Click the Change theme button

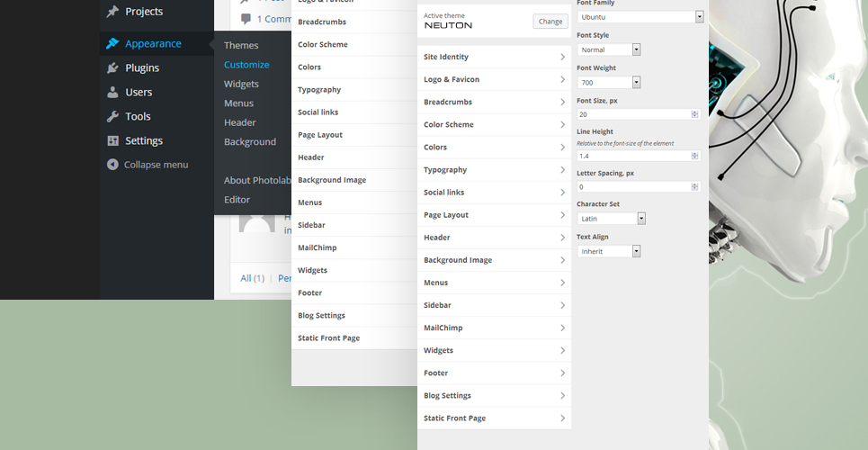coord(550,22)
